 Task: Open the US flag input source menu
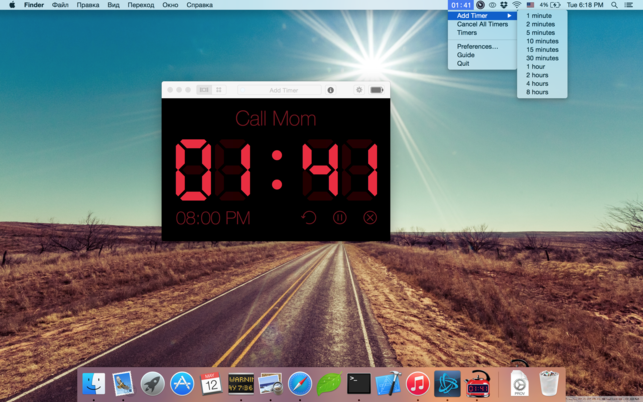point(530,5)
